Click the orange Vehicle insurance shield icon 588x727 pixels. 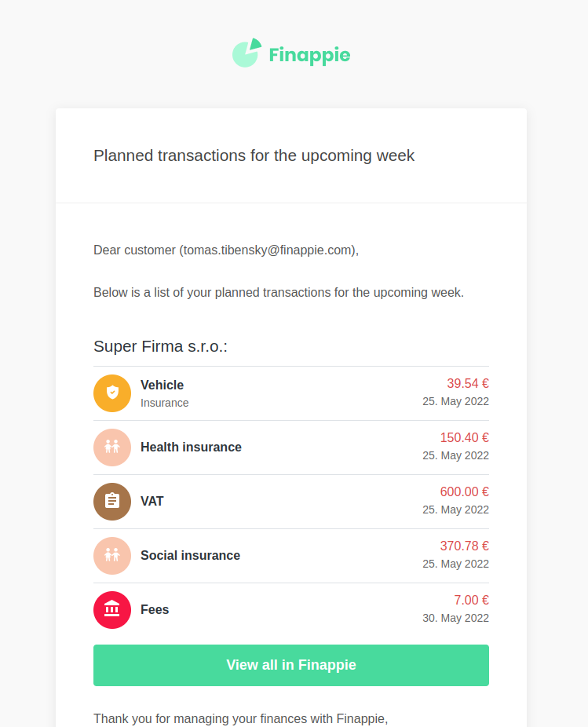coord(112,393)
